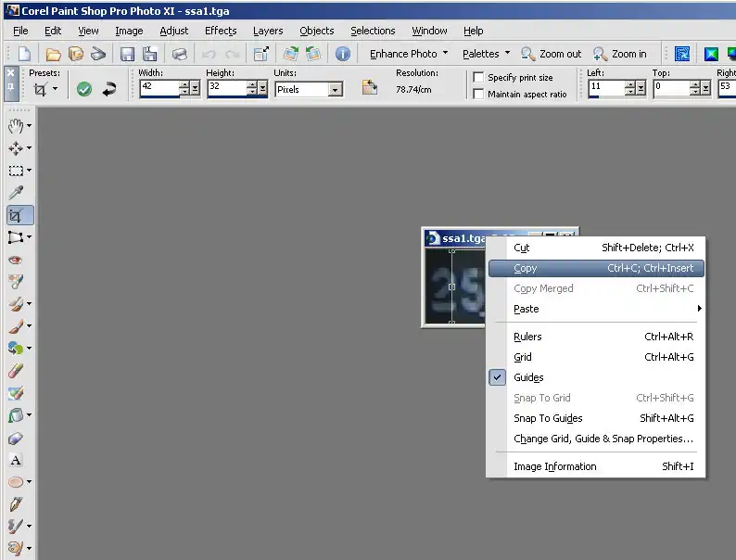Expand the Enhance Photo dropdown

(x=409, y=54)
